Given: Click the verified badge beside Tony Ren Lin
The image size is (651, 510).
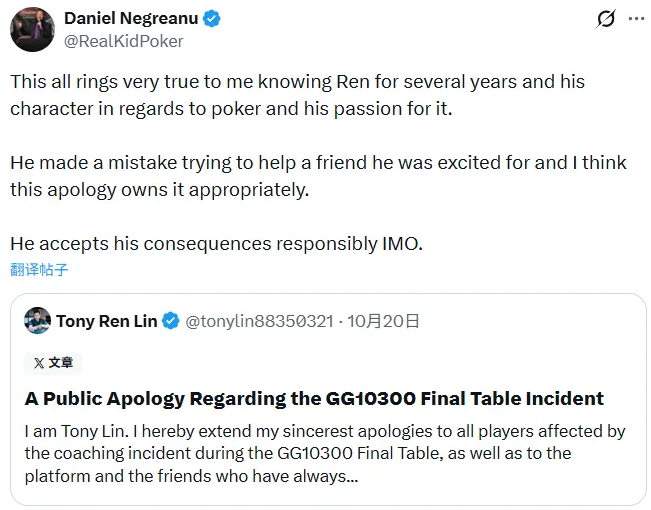Looking at the screenshot, I should 171,321.
